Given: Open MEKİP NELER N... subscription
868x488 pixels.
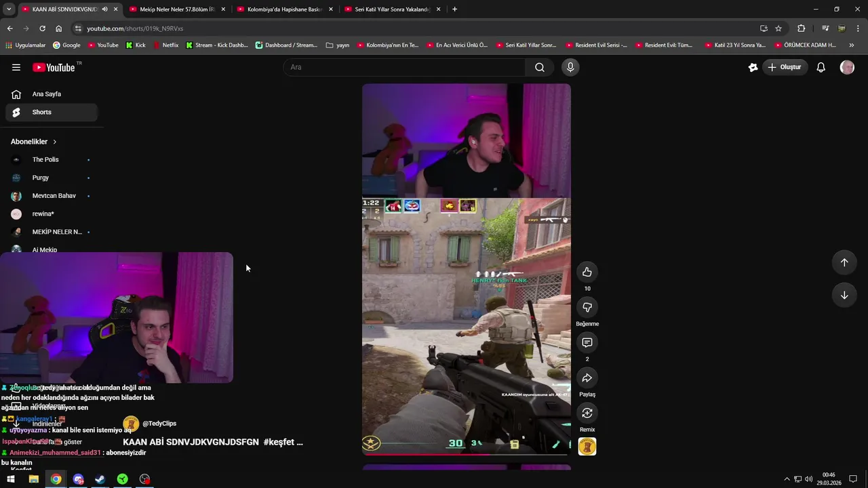Looking at the screenshot, I should (x=52, y=232).
